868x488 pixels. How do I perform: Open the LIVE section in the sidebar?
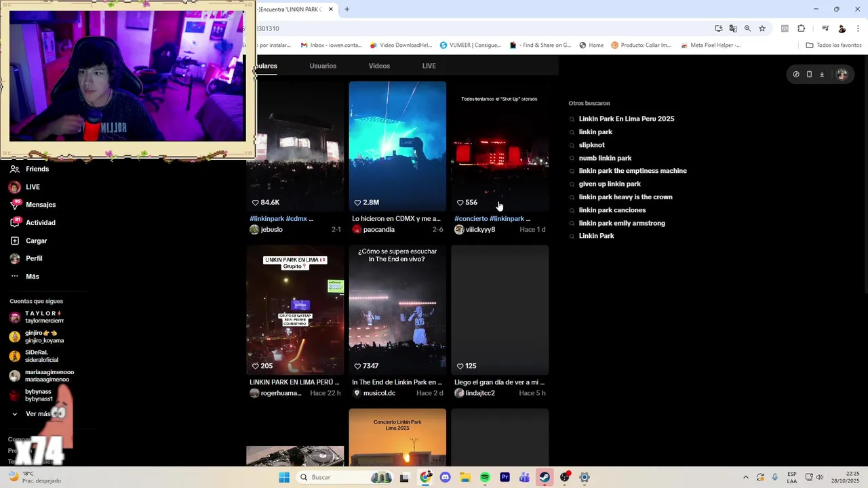click(x=24, y=187)
